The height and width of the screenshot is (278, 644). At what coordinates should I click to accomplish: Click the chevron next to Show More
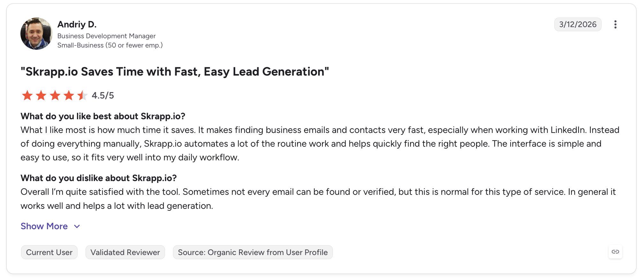[x=77, y=226]
